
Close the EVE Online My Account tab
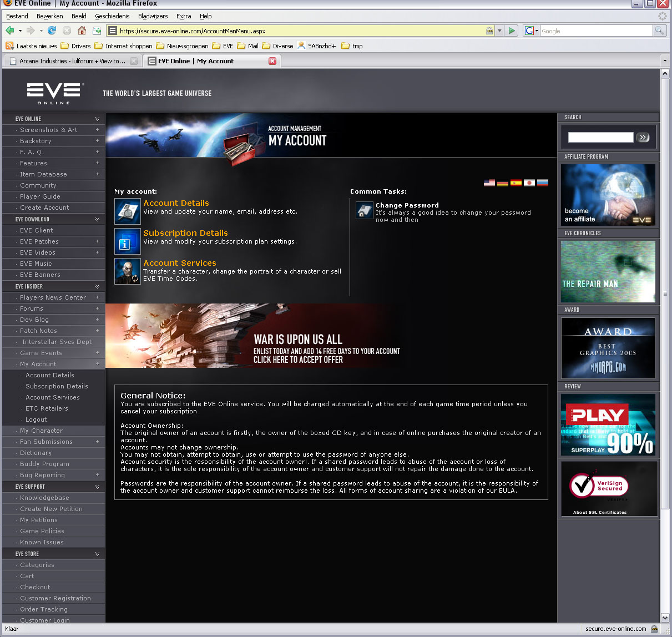(272, 61)
